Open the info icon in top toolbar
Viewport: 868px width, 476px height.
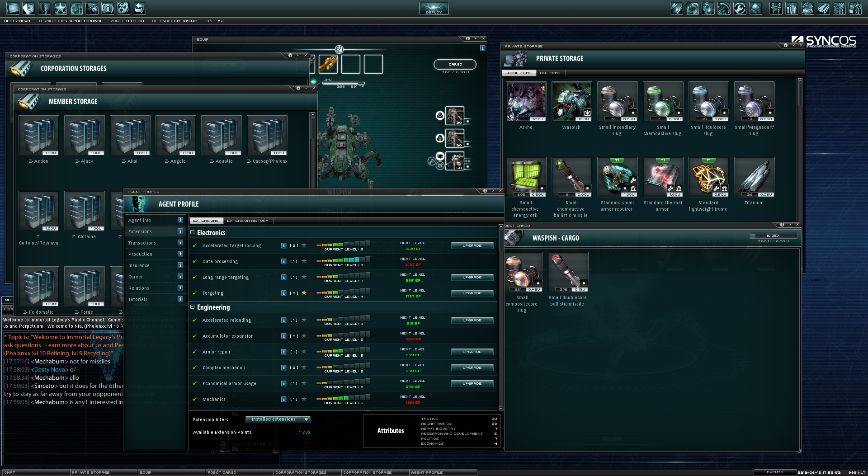pyautogui.click(x=108, y=8)
